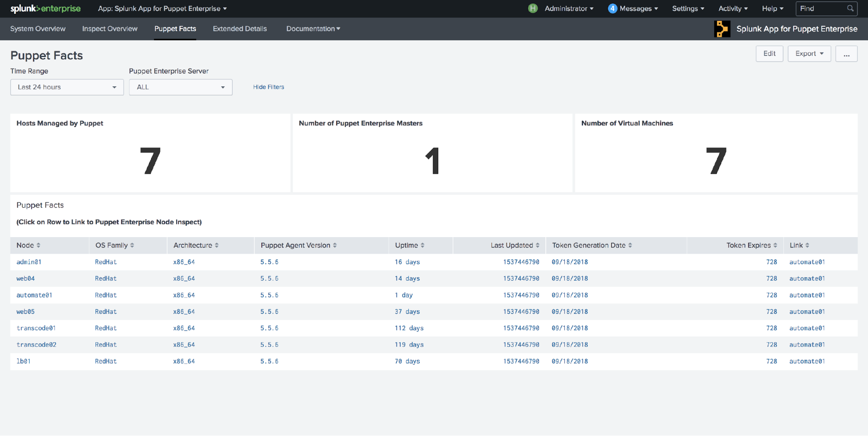Click uptime '14 days' cell
This screenshot has height=436, width=868.
click(x=407, y=279)
